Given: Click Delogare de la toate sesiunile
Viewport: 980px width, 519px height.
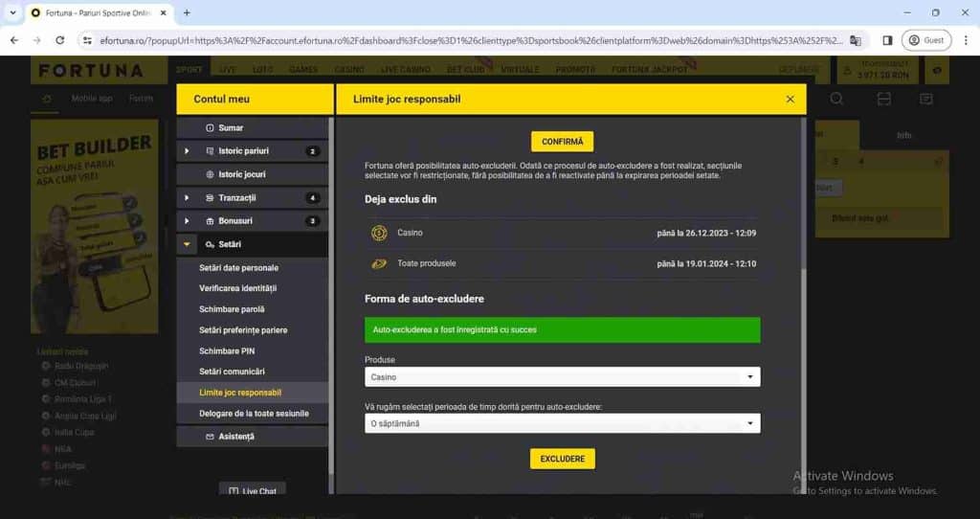Looking at the screenshot, I should (x=254, y=414).
